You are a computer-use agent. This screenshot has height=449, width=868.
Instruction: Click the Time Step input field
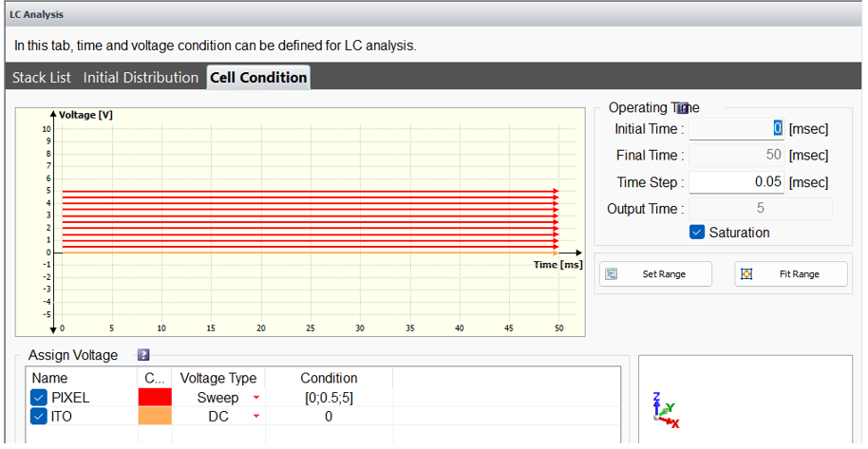tap(736, 182)
